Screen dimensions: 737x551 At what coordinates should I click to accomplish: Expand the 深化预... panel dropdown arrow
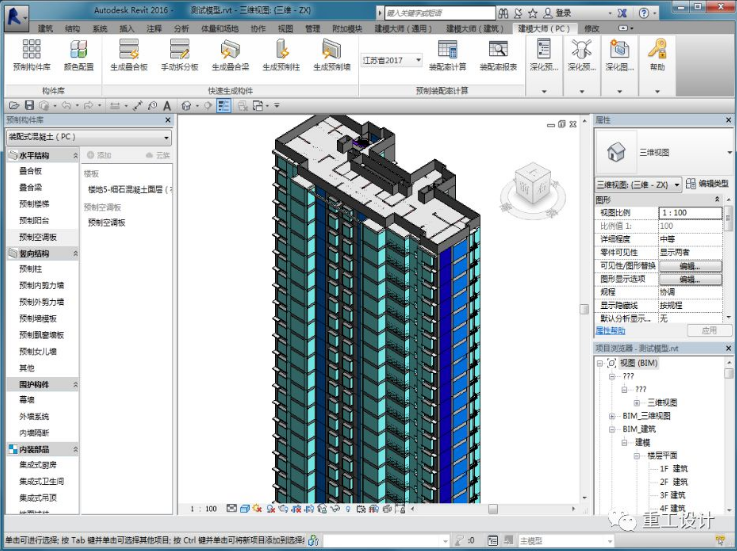(x=544, y=91)
